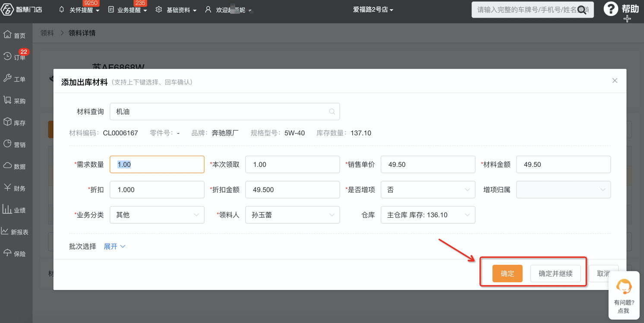
Task: Click the 需求数量 input field
Action: [x=157, y=164]
